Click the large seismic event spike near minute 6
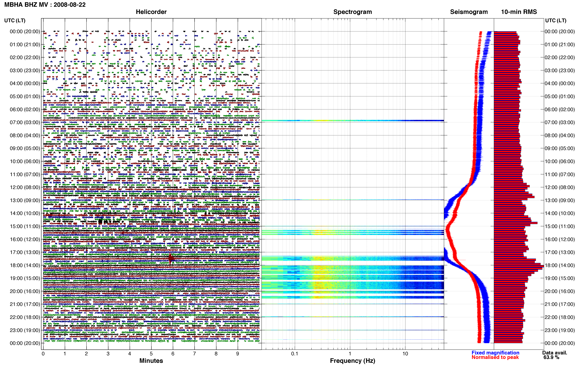 (x=171, y=258)
